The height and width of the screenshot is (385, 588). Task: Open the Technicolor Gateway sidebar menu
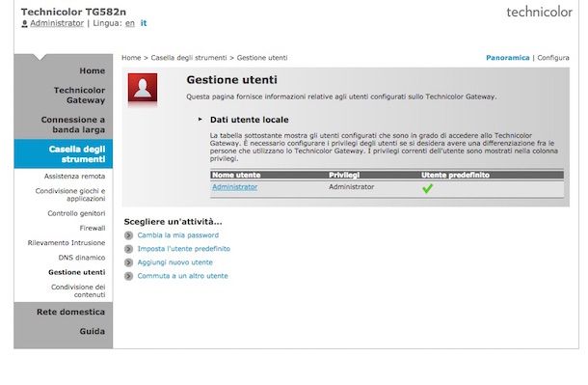coord(79,95)
